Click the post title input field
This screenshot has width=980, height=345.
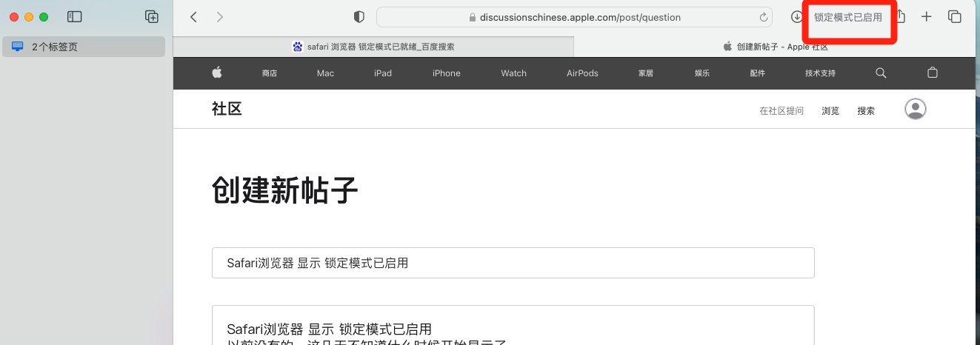click(x=513, y=263)
